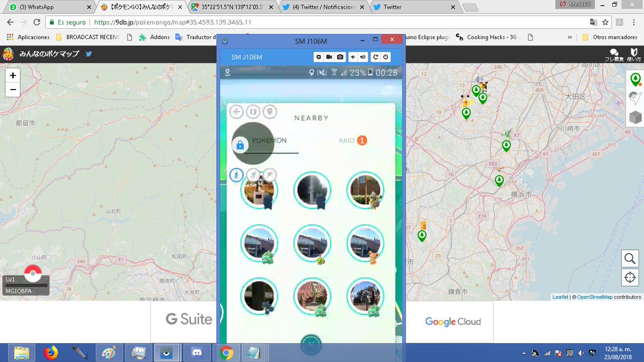Image resolution: width=644 pixels, height=362 pixels.
Task: Select running speed mode icon
Action: click(x=252, y=175)
